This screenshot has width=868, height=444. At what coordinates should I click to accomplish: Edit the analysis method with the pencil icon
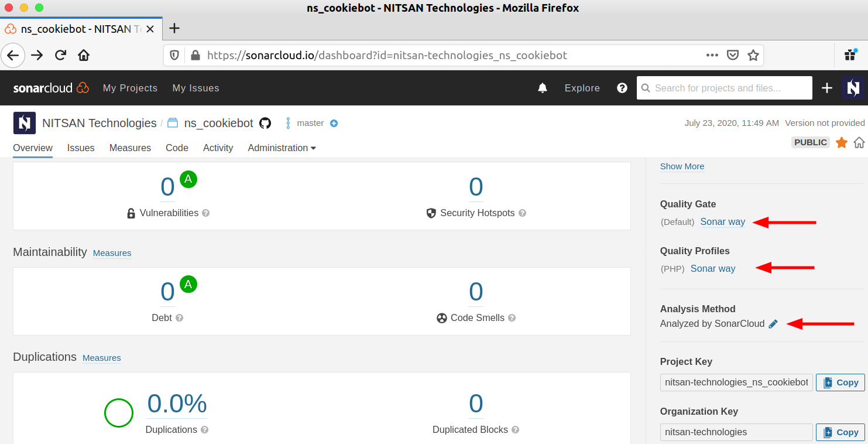point(773,324)
